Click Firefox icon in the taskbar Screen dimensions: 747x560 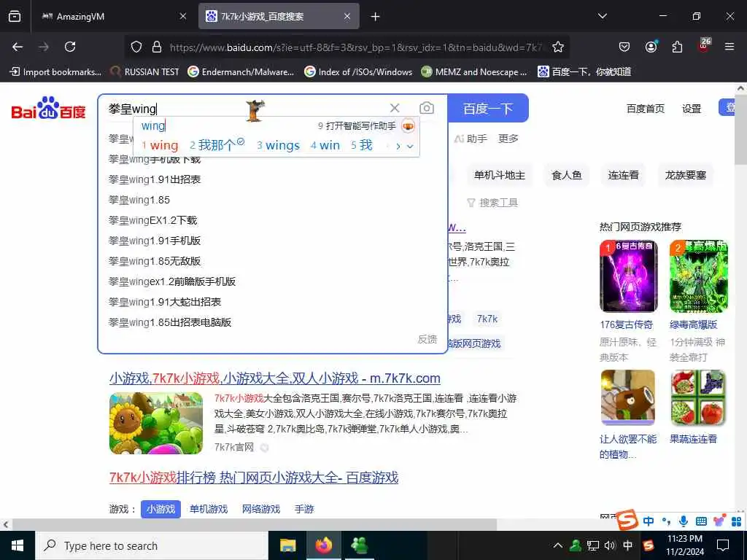(323, 545)
